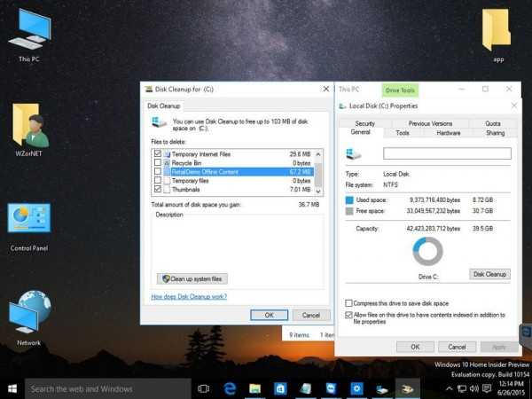The width and height of the screenshot is (532, 399).
Task: Select the Temporary Internet Files row
Action: [232, 154]
